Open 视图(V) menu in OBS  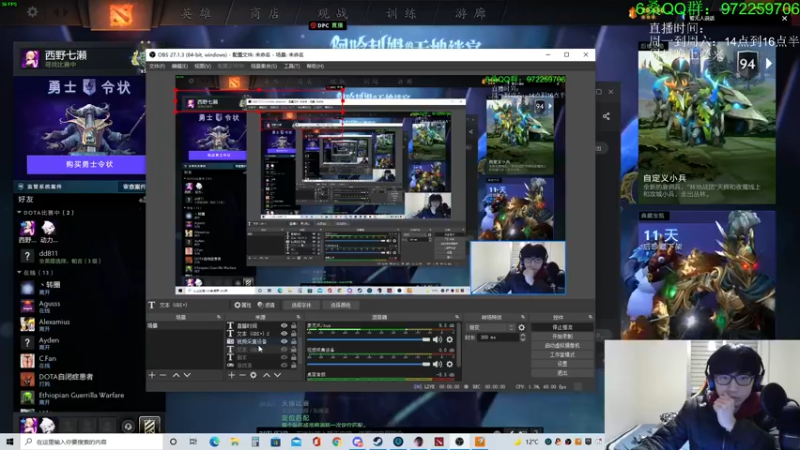(203, 66)
